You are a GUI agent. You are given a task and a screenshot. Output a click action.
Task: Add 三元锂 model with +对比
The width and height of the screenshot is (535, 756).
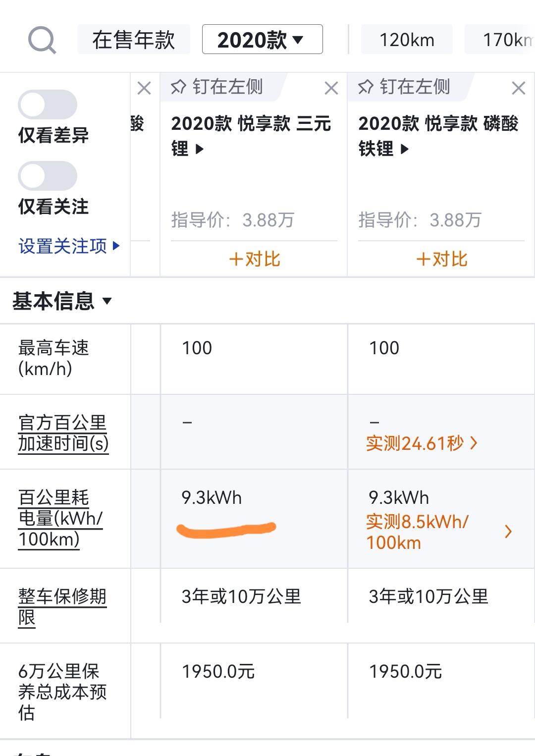pos(254,259)
